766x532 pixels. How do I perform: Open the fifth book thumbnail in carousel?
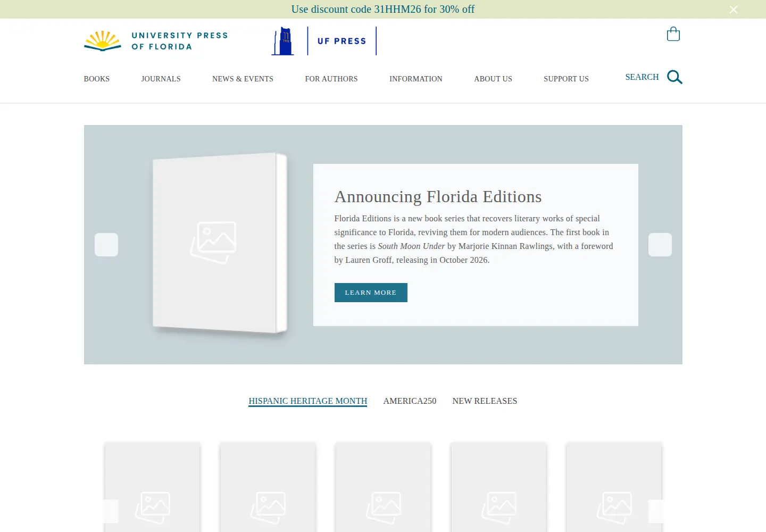(x=614, y=487)
